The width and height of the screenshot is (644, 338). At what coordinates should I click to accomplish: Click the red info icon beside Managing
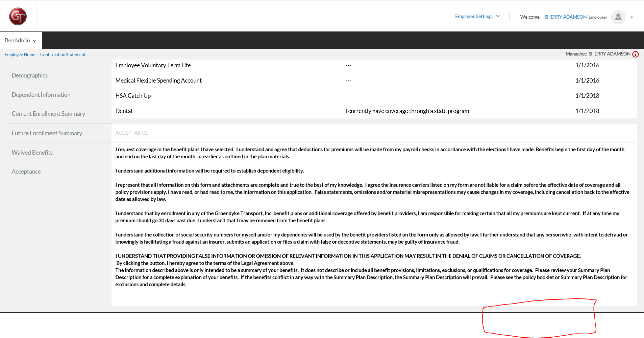636,54
